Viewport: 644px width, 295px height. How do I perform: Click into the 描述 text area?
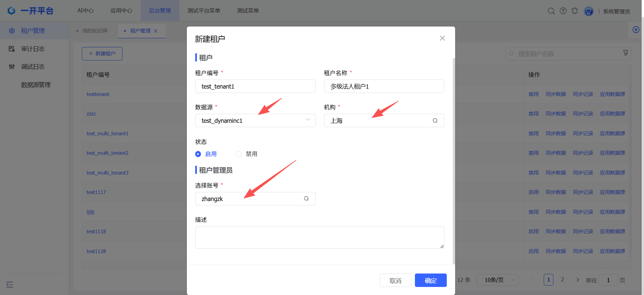pyautogui.click(x=319, y=237)
